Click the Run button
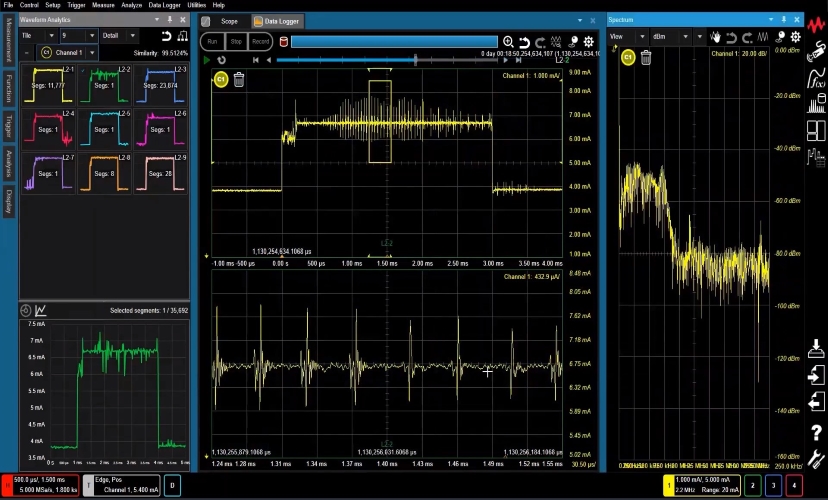The height and width of the screenshot is (500, 828). coord(212,42)
